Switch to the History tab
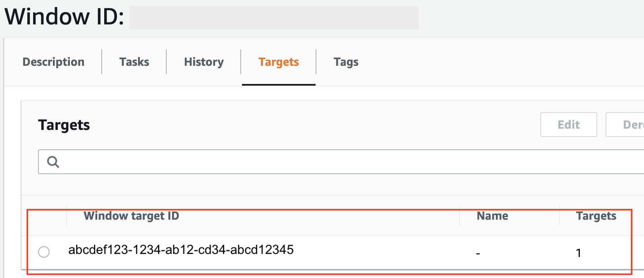The width and height of the screenshot is (644, 278). (203, 62)
